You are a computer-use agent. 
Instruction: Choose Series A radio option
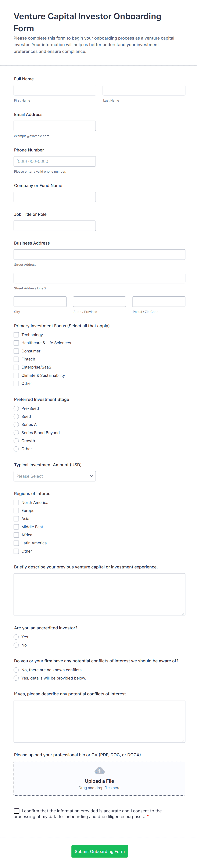(x=16, y=425)
